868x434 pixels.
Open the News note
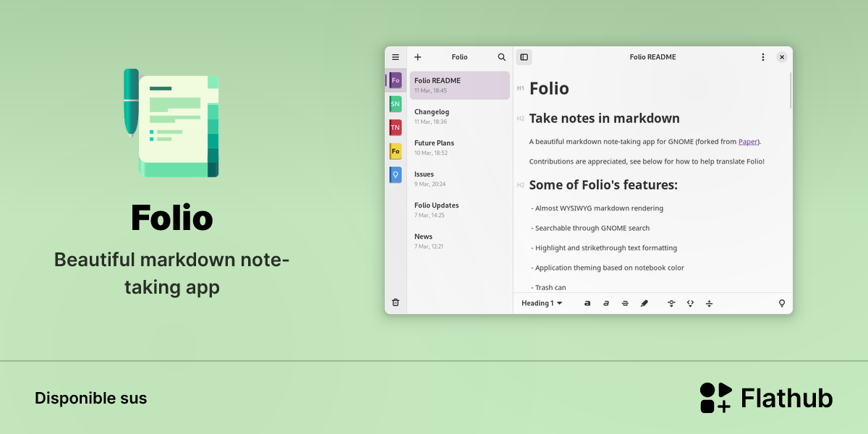pos(459,241)
